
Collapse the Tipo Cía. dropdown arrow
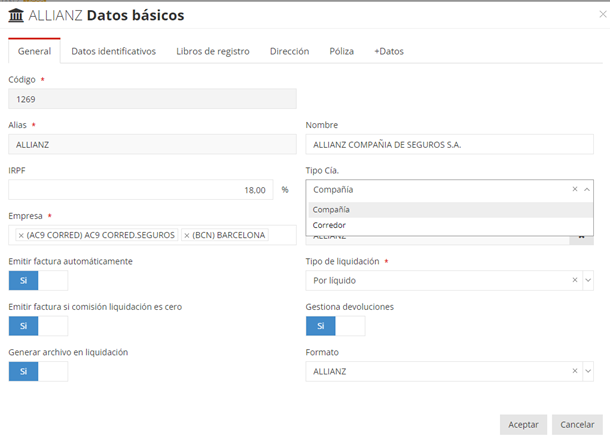587,189
